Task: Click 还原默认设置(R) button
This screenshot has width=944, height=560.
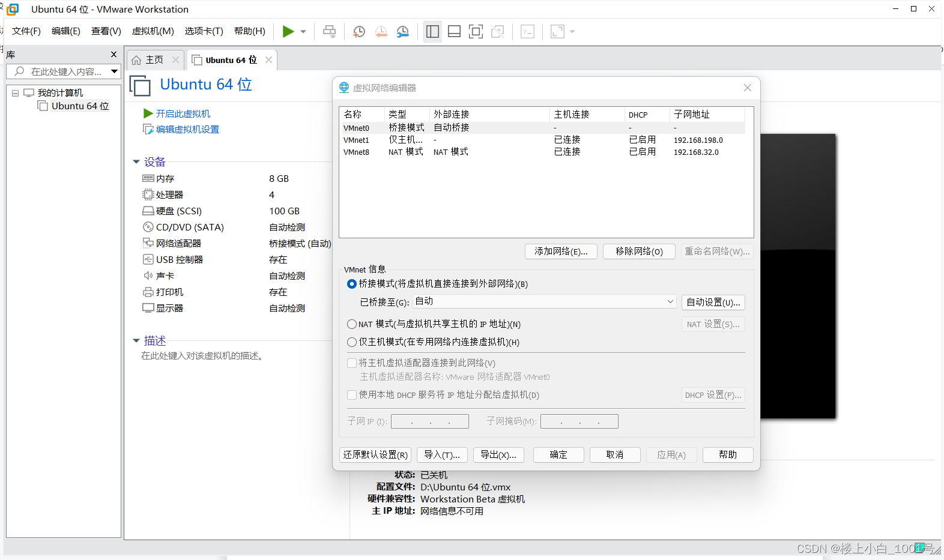Action: (375, 455)
